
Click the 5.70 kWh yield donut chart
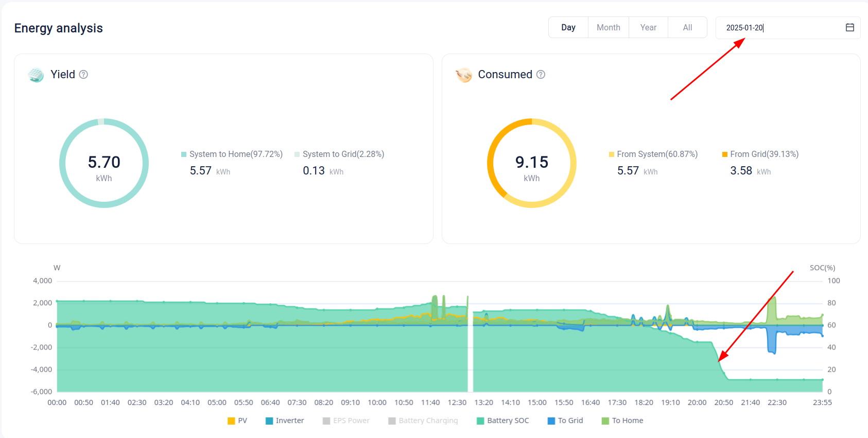coord(104,163)
